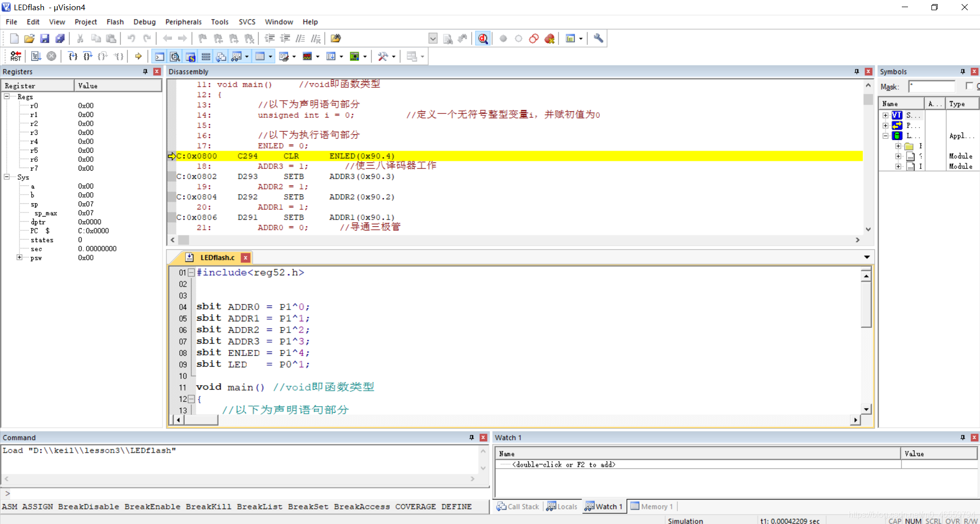Collapse the Regs group in Registers panel
The image size is (980, 524).
[6, 97]
